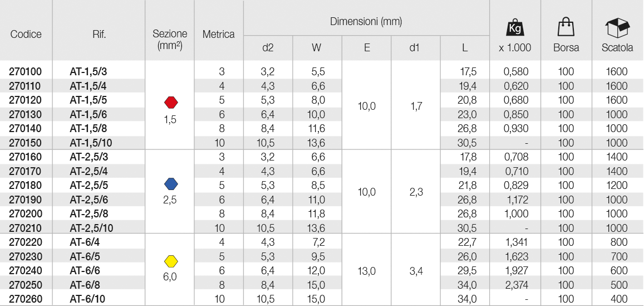The width and height of the screenshot is (644, 306).
Task: Click the L sub-column header
Action: click(465, 48)
